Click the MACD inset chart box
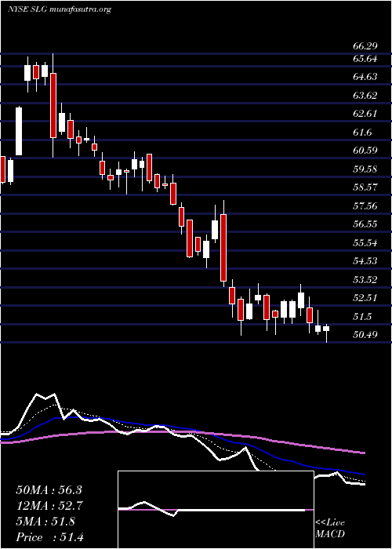 (216, 510)
